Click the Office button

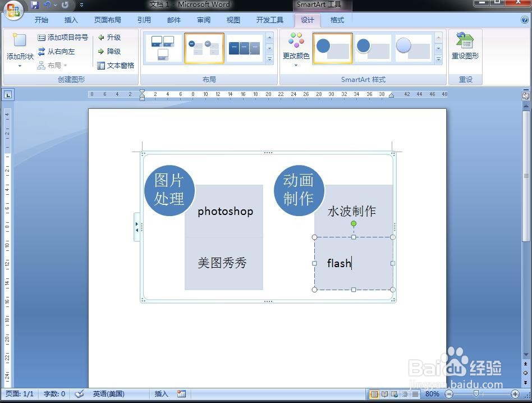pos(14,10)
